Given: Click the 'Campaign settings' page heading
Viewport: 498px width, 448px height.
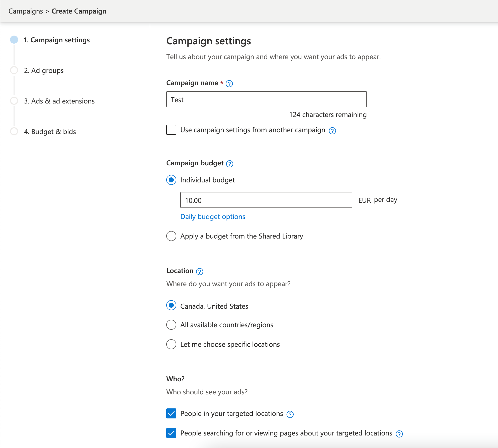Looking at the screenshot, I should pos(209,41).
